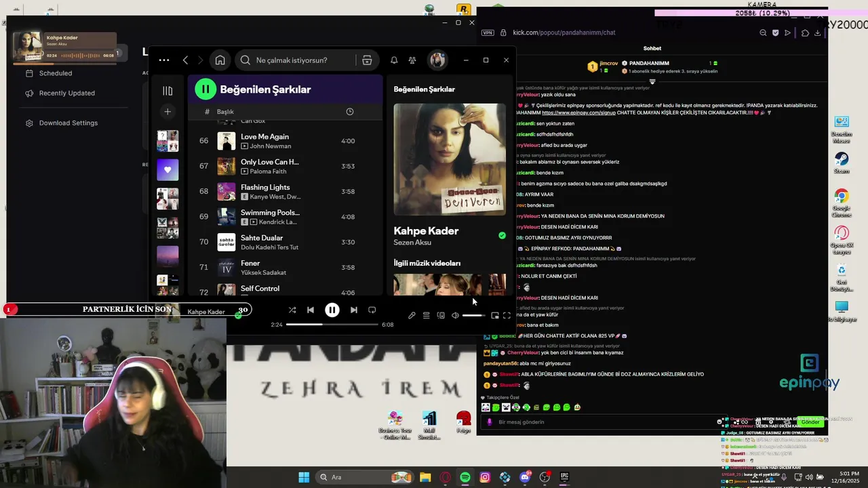Open Epic Games from the taskbar
868x488 pixels.
(x=564, y=477)
